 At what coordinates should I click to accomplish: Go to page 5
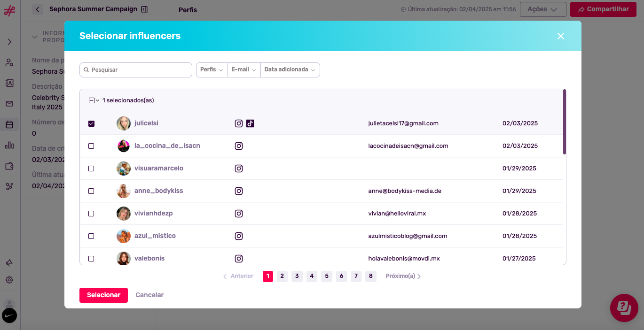(x=327, y=276)
